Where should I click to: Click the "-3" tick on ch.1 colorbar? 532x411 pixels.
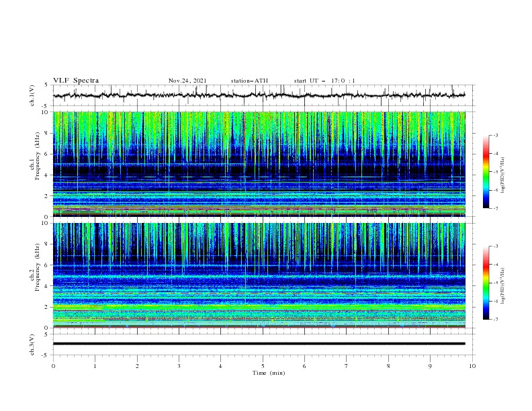tap(496, 135)
